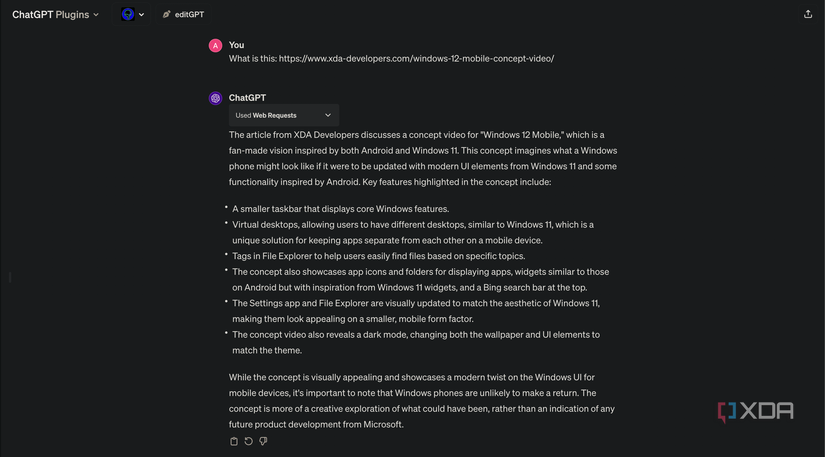Show the sidebar using the left edge handle

(10, 276)
